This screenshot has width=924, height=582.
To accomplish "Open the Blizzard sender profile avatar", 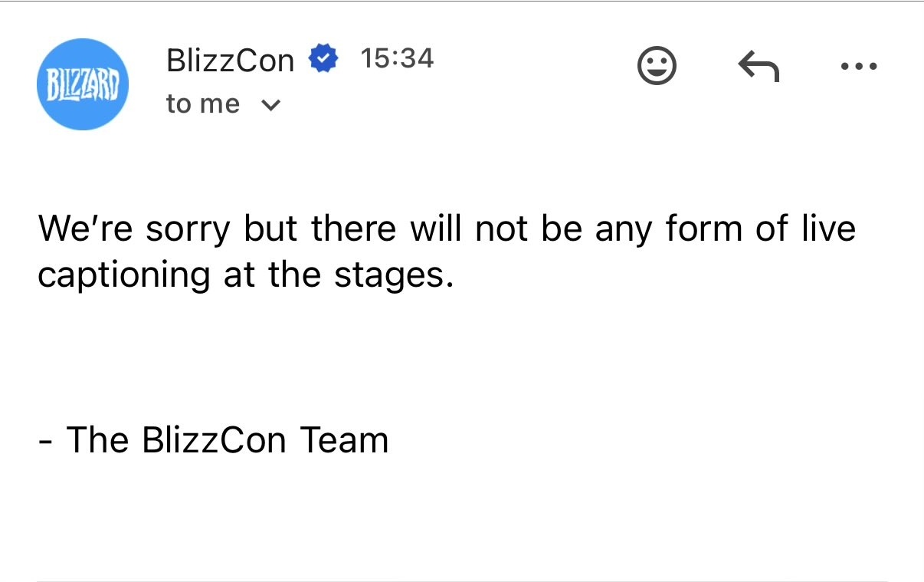I will pyautogui.click(x=83, y=84).
